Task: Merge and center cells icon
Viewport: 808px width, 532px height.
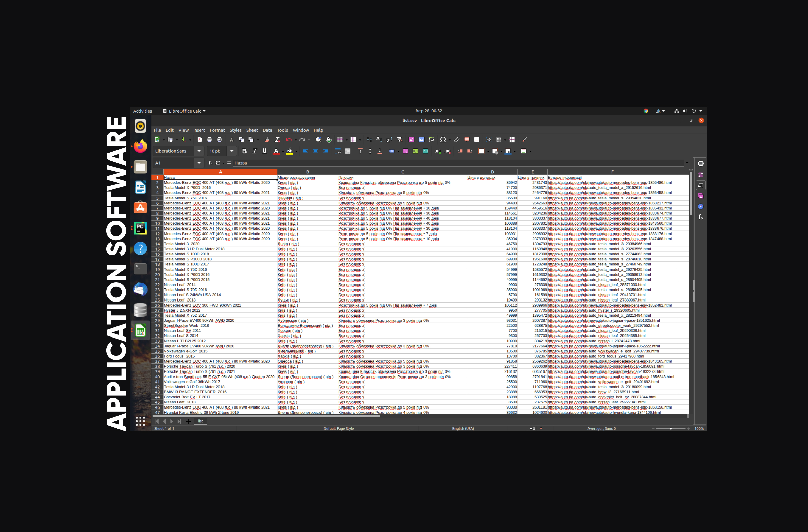Action: [x=348, y=151]
